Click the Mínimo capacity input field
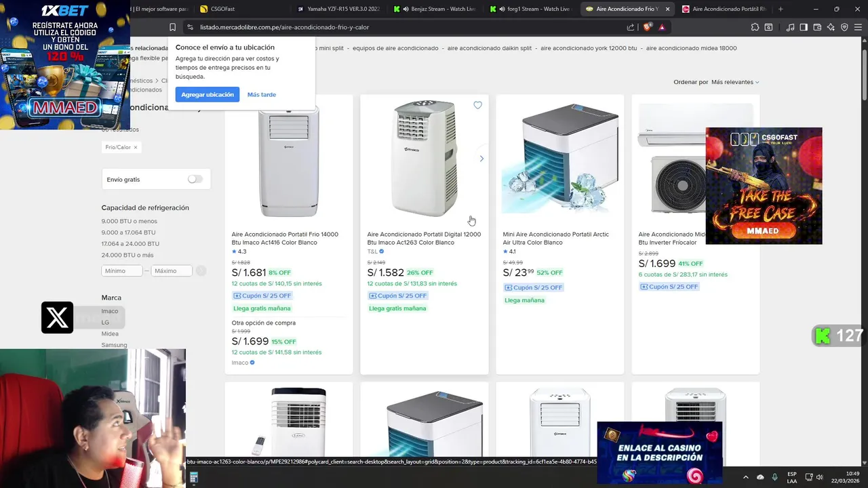The image size is (868, 488). 122,270
